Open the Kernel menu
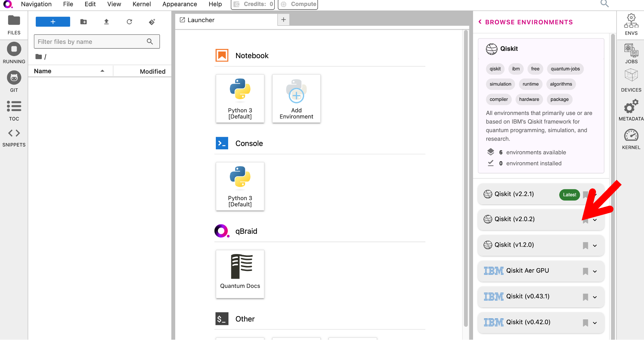 point(142,4)
